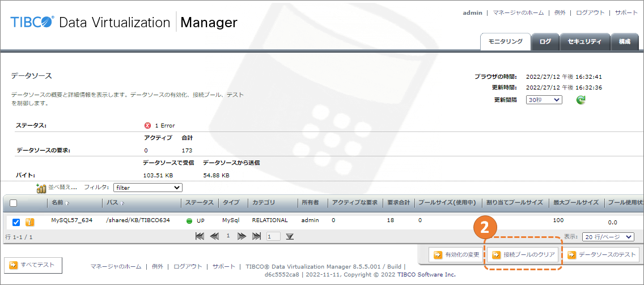Click the max pool size value 100
Viewport: 644px width, 285px height.
(x=558, y=220)
